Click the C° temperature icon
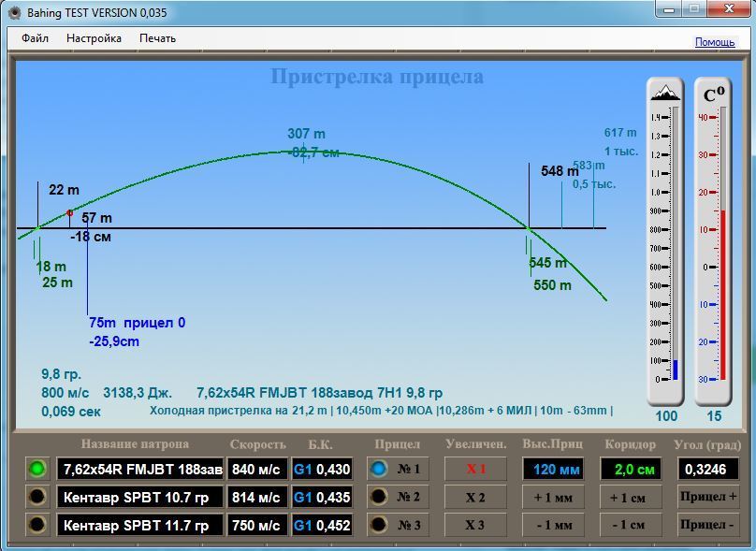The height and width of the screenshot is (551, 756). tap(714, 94)
